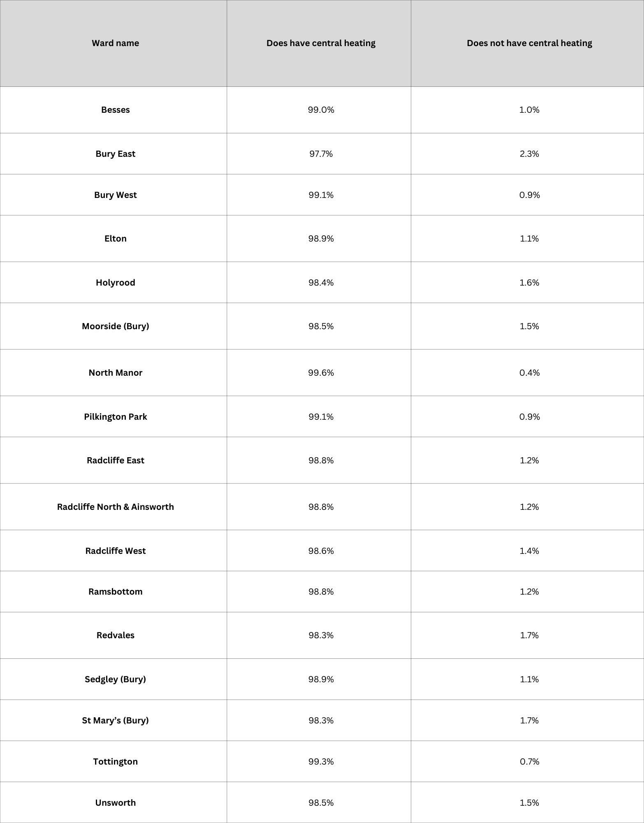Click the Does not have central heating header
Image resolution: width=644 pixels, height=823 pixels.
coord(529,43)
